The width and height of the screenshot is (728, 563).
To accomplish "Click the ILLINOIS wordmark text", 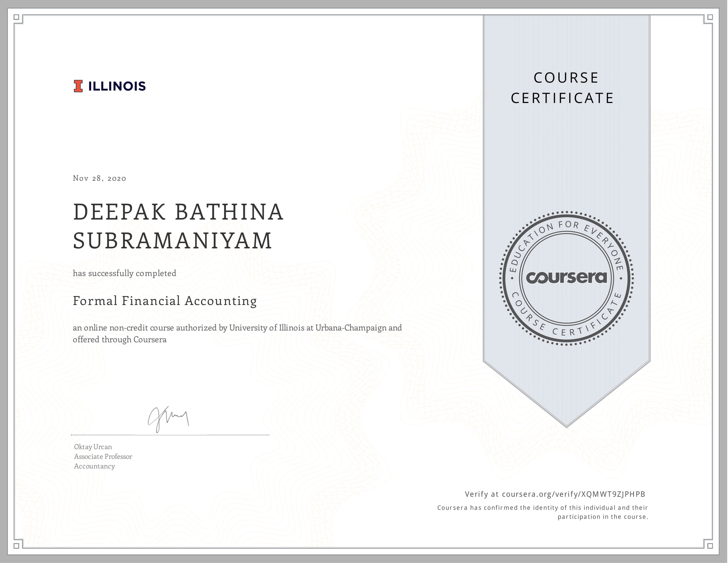I will pyautogui.click(x=117, y=86).
